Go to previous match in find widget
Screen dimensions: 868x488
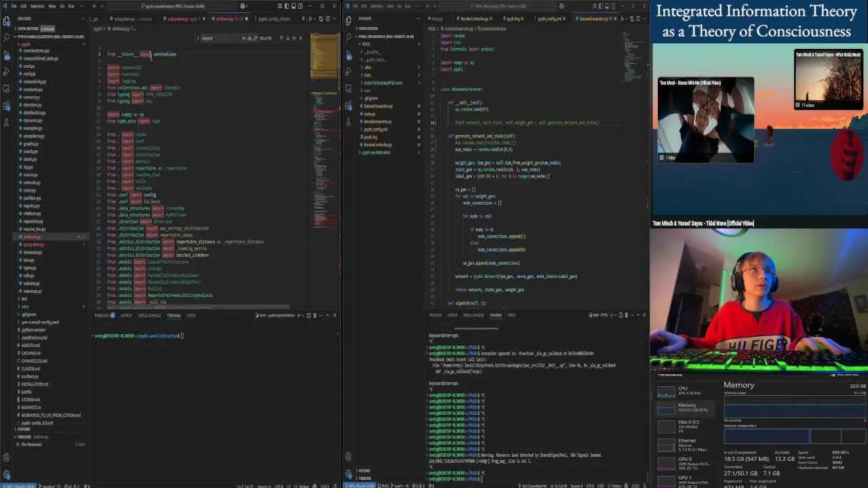(x=281, y=38)
